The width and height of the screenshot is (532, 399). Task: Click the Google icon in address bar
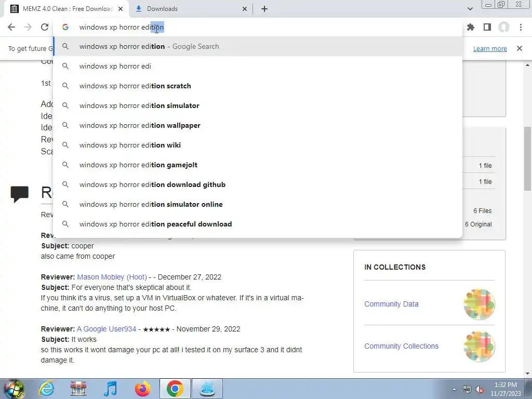click(65, 27)
